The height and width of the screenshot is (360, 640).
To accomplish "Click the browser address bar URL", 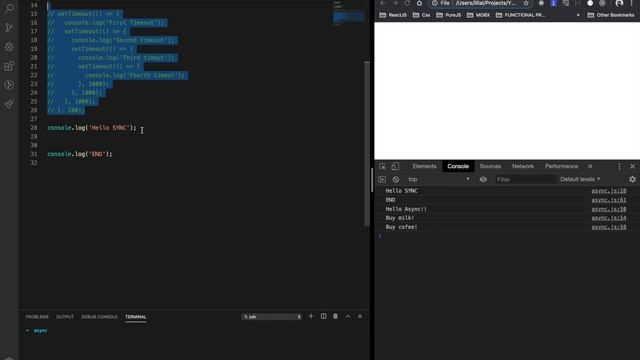I will pos(485,3).
